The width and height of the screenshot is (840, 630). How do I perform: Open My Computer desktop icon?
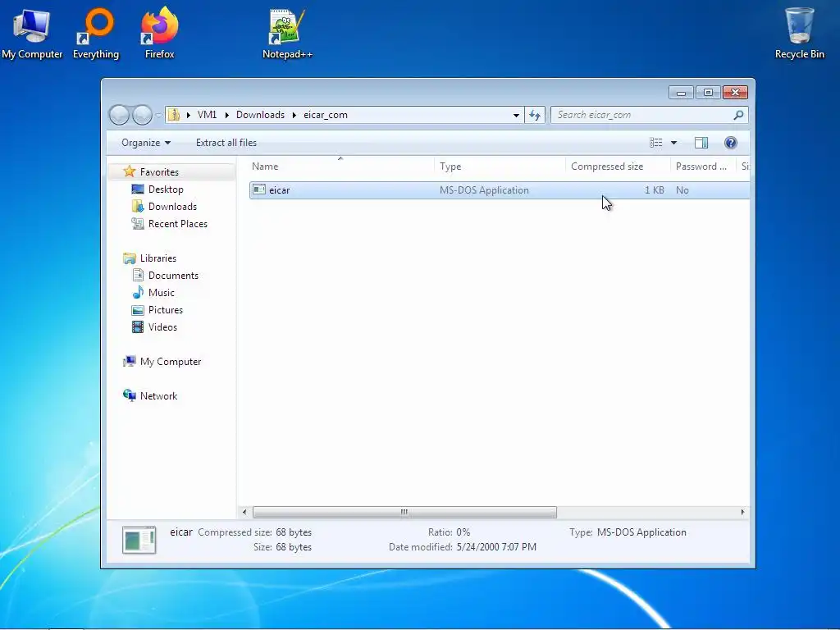coord(32,33)
